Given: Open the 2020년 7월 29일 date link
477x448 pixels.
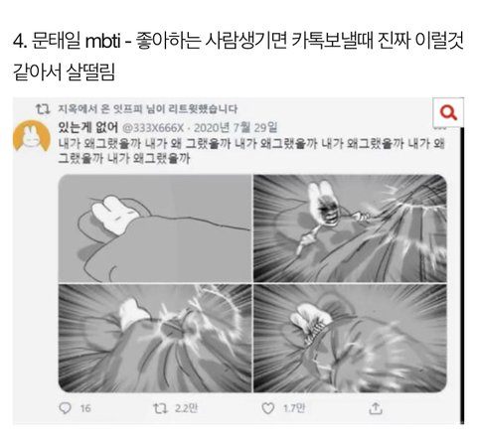Looking at the screenshot, I should click(x=236, y=127).
